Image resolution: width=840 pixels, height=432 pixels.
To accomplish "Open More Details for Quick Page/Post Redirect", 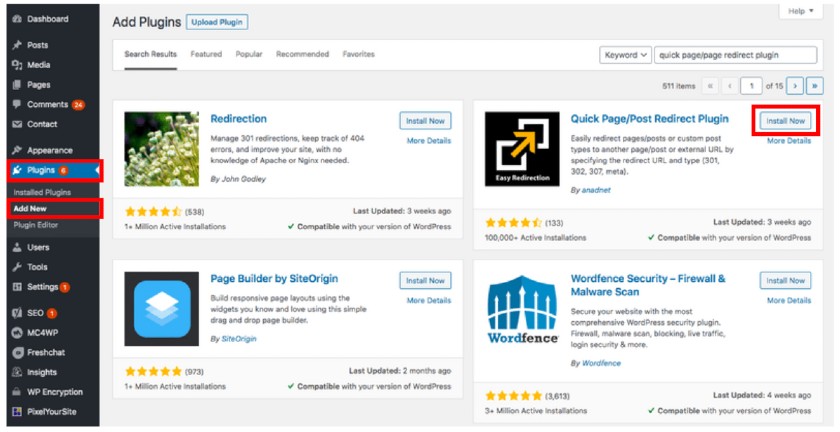I will (789, 140).
